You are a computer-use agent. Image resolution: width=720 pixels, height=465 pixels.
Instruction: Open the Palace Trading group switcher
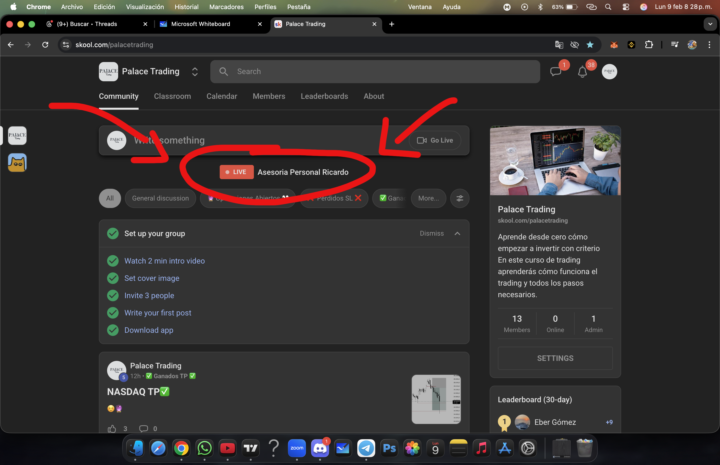pyautogui.click(x=195, y=72)
